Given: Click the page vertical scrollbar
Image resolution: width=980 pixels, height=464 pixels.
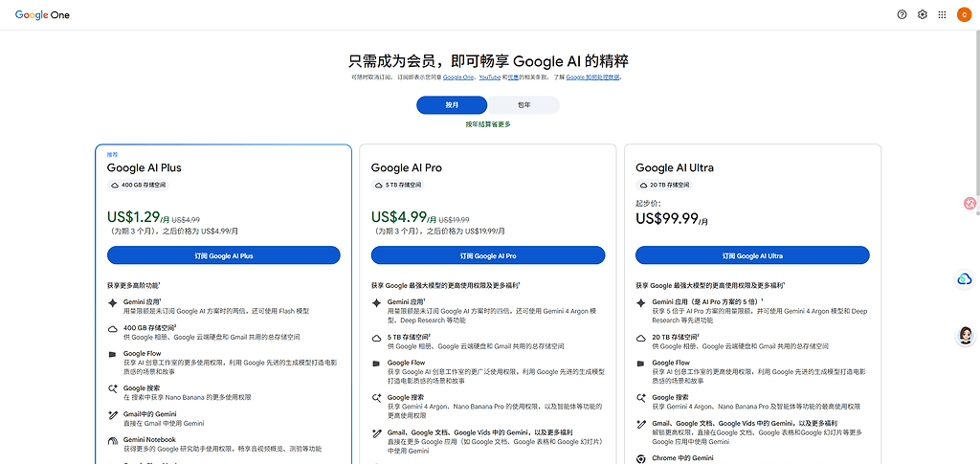Looking at the screenshot, I should [976, 125].
